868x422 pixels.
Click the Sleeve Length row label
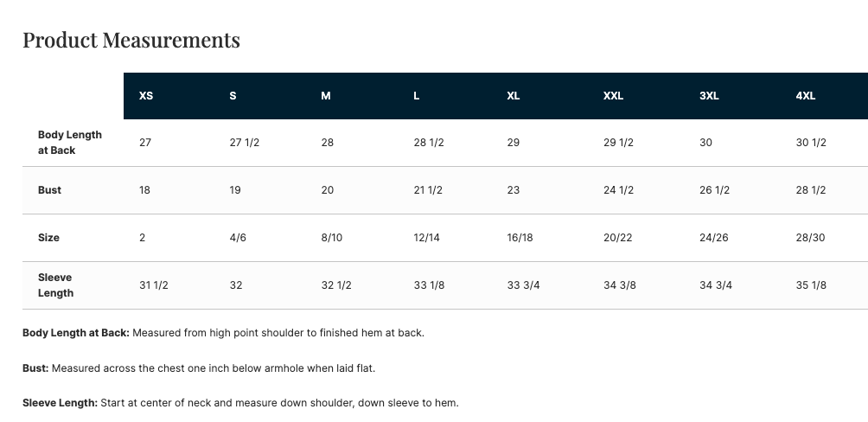pos(55,285)
